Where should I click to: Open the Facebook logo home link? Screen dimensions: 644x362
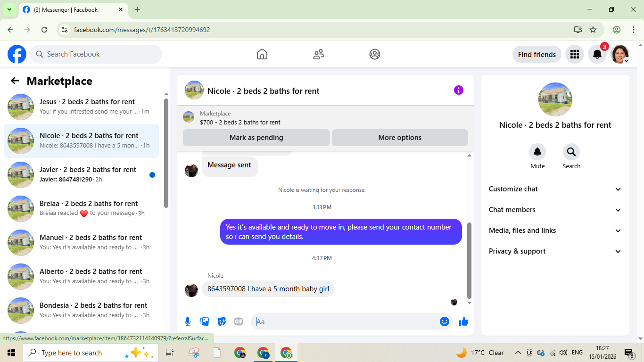point(17,54)
